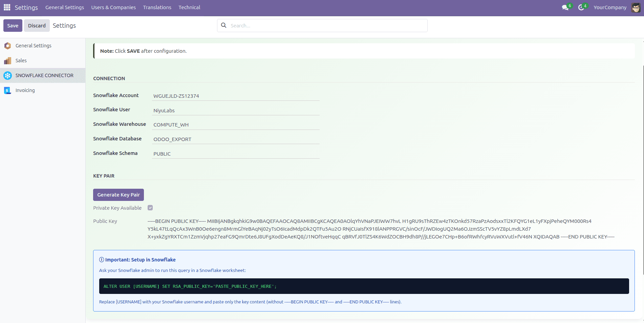Edit the Snowflake Warehouse field
This screenshot has height=323, width=644.
pyautogui.click(x=236, y=125)
